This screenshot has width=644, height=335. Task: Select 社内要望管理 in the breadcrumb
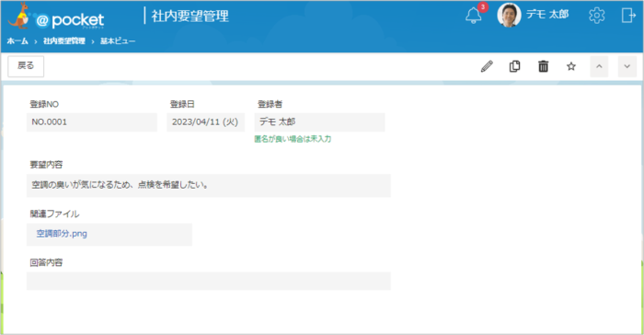point(64,41)
